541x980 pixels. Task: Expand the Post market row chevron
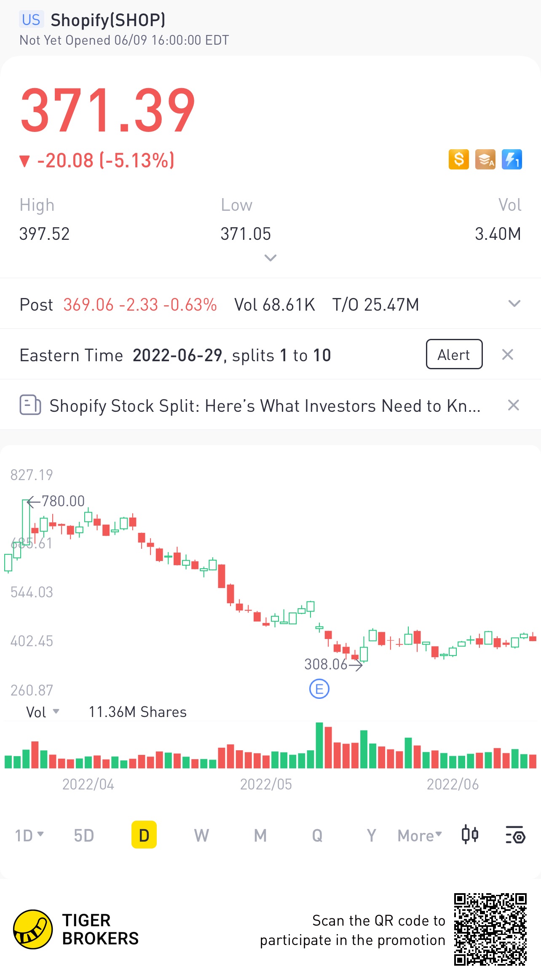[x=514, y=303]
